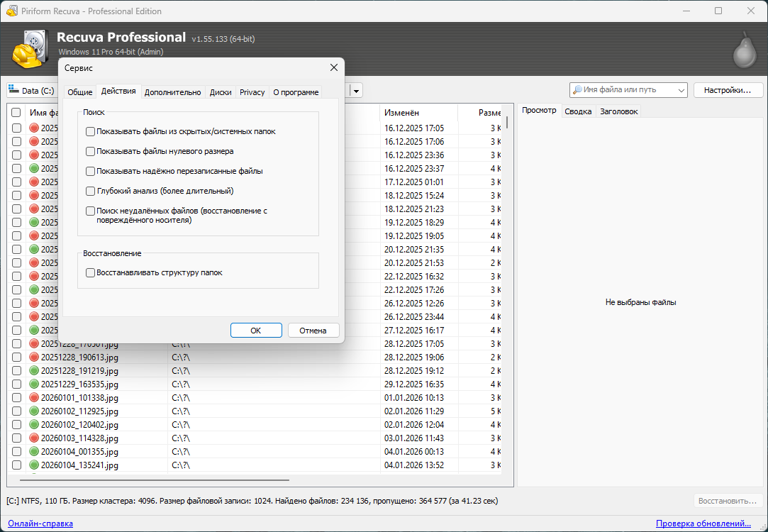This screenshot has height=532, width=768.
Task: Click the date 02.01.2026 12:04
Action: coord(414,425)
